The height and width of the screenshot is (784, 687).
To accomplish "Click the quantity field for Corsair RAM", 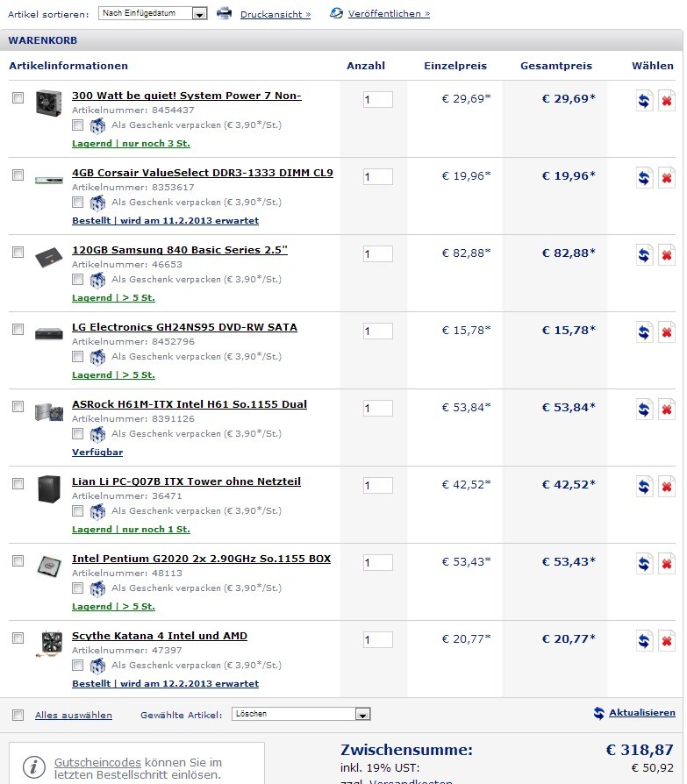I will pos(378,176).
